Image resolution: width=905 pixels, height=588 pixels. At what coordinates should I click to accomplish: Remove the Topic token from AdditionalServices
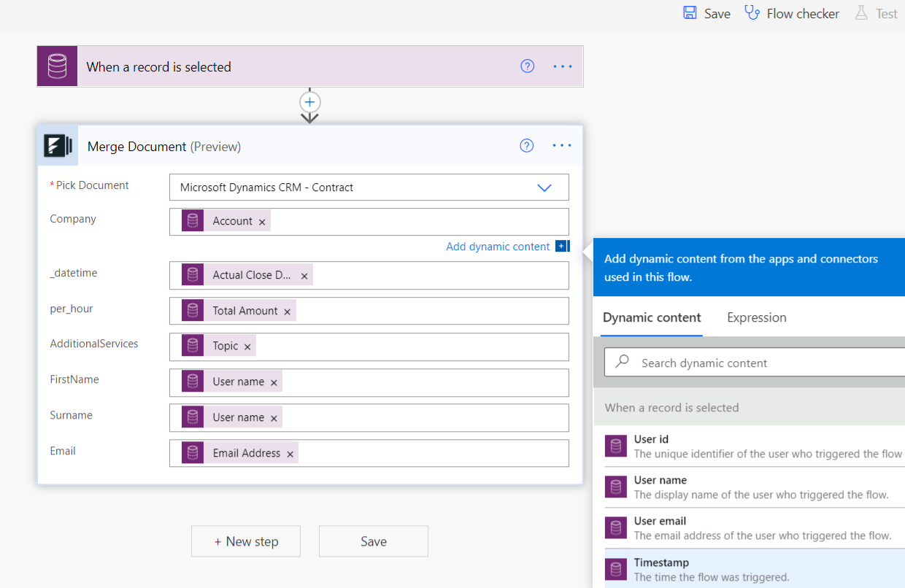[x=247, y=347]
